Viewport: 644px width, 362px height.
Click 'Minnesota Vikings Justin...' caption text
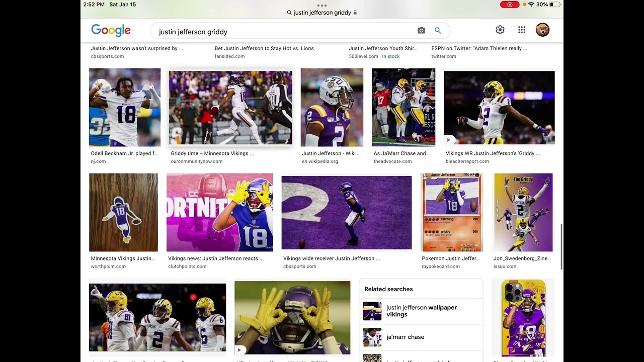click(123, 258)
